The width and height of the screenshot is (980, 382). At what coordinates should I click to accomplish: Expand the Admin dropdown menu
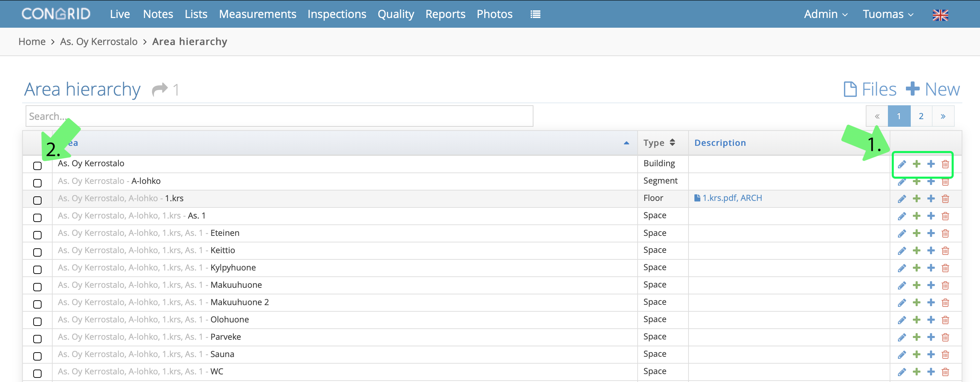826,14
